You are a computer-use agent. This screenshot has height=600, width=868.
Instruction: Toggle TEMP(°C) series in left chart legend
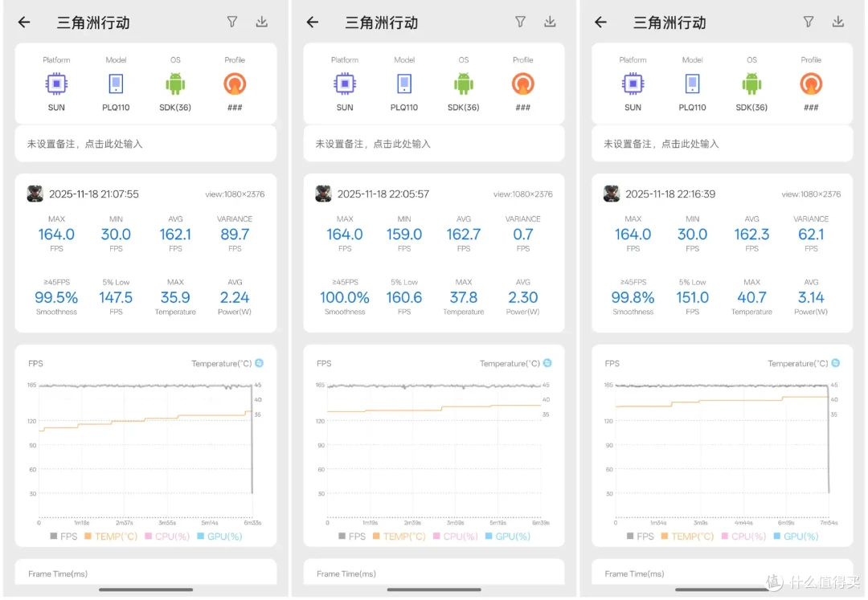111,537
